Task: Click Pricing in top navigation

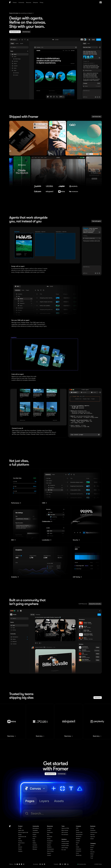Action: coord(41,2)
